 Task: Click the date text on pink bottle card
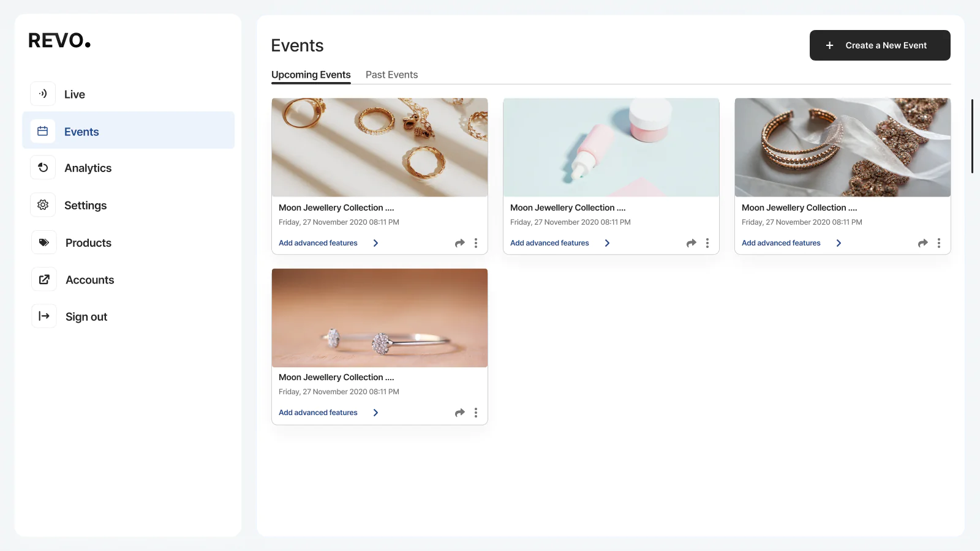coord(570,222)
